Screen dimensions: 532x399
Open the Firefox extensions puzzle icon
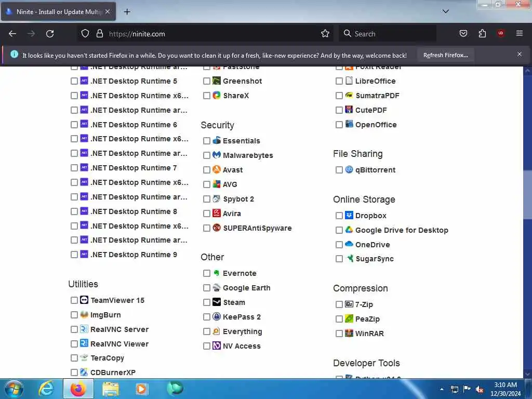point(482,33)
